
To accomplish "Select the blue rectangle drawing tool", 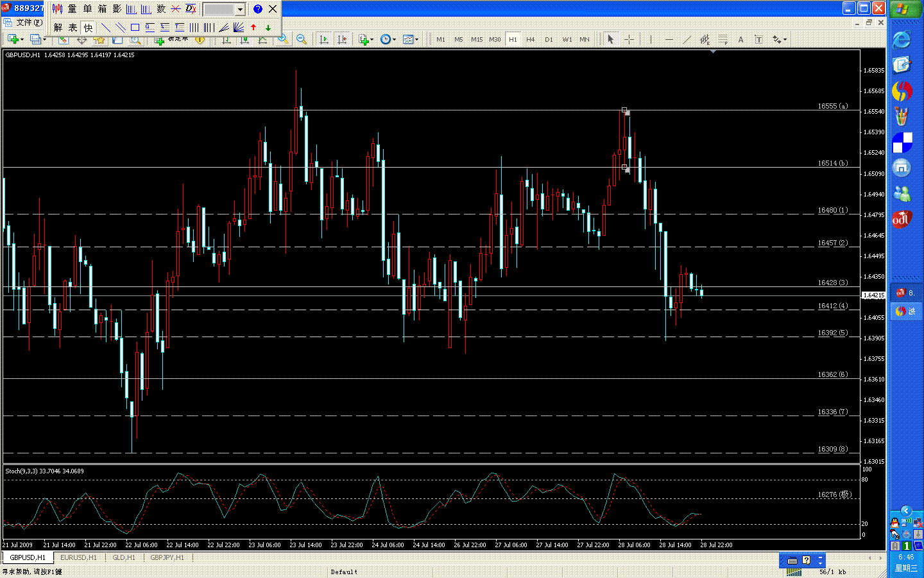I will [x=135, y=27].
